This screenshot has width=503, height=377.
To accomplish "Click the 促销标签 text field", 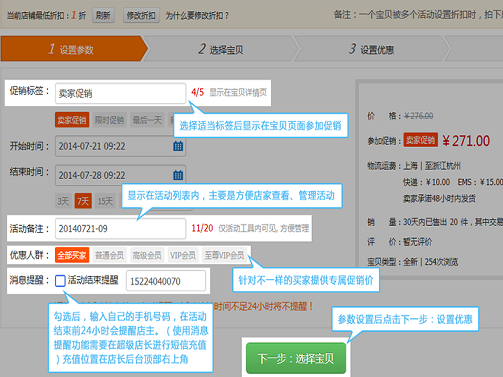I will tap(120, 93).
